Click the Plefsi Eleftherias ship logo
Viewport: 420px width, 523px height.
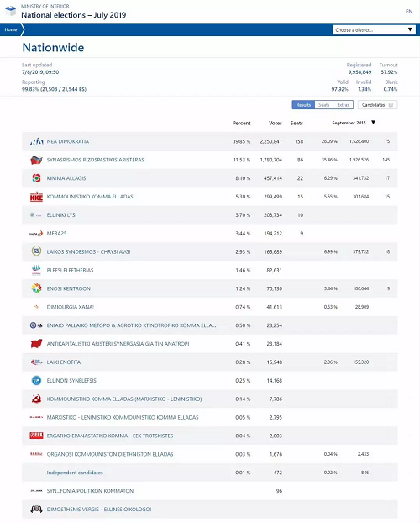(36, 270)
